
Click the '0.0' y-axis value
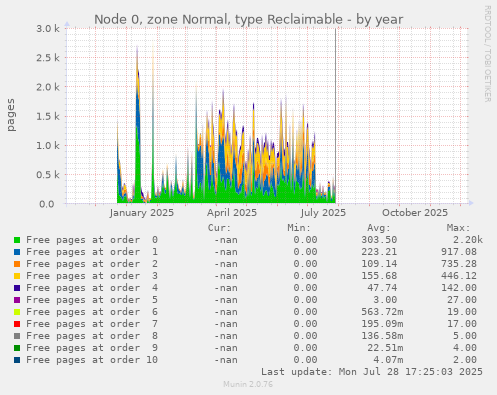47,204
